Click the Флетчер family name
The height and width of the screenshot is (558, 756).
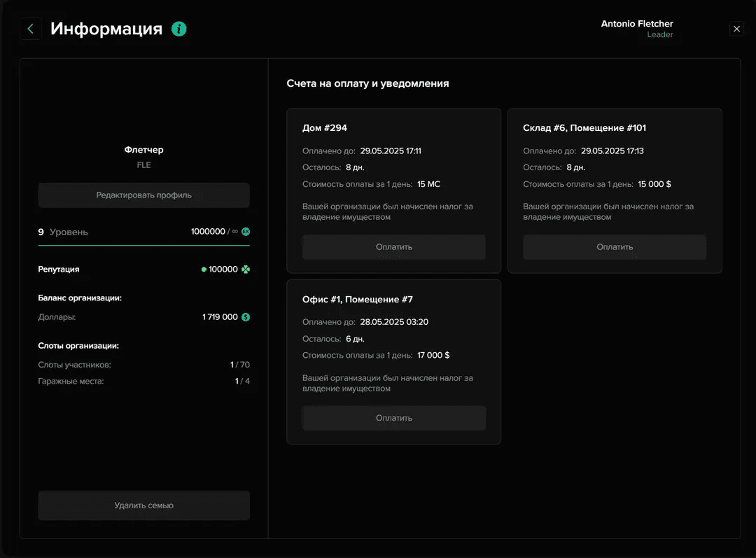point(143,150)
